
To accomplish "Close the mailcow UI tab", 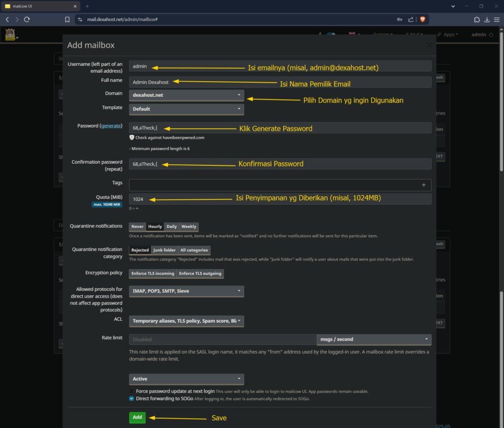I will [x=75, y=6].
